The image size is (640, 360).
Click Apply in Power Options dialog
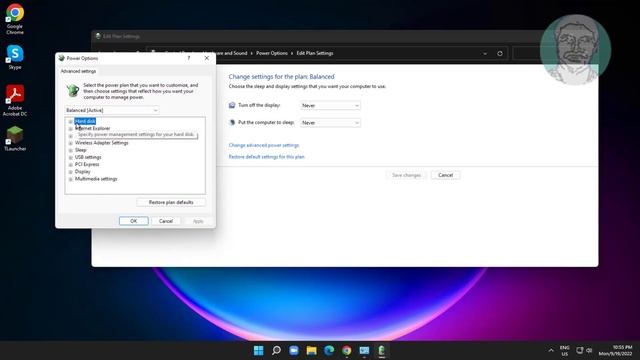coord(198,221)
